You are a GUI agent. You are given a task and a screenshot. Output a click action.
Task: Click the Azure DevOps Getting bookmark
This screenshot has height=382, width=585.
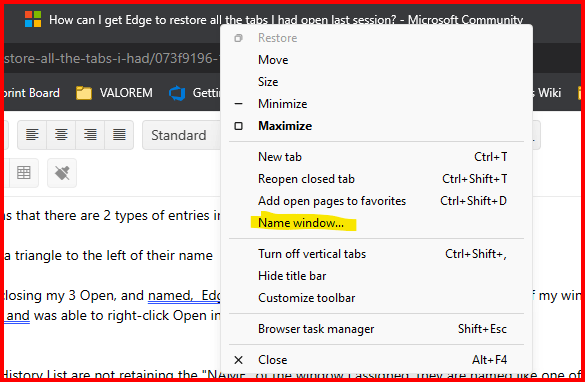coord(194,93)
